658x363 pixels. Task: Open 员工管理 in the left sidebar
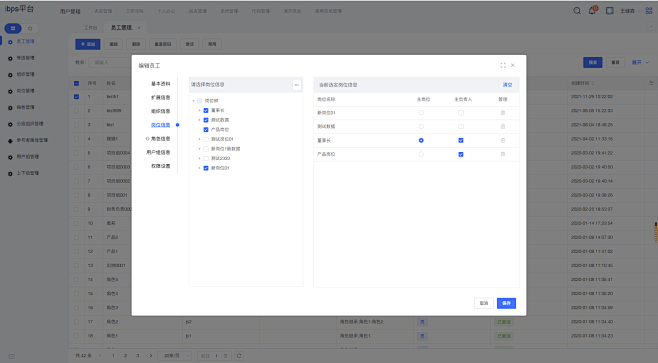(26, 42)
